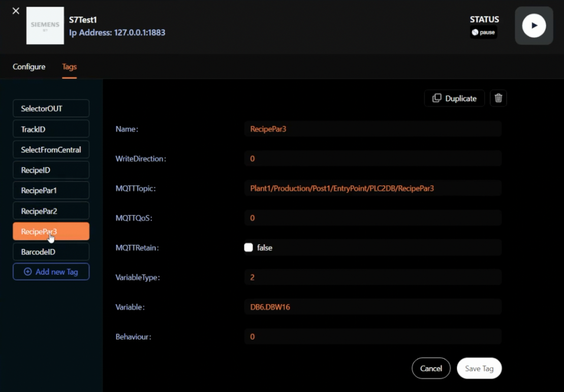
Task: Click the pause status badge
Action: 483,32
